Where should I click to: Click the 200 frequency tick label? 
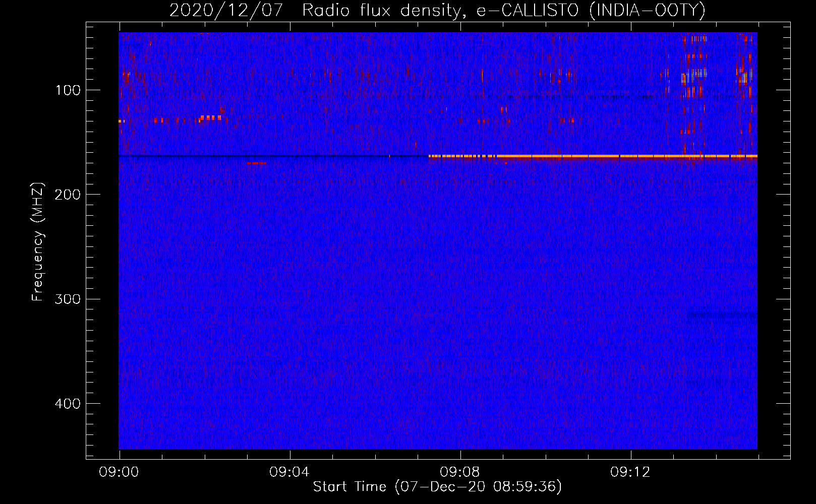(x=68, y=195)
